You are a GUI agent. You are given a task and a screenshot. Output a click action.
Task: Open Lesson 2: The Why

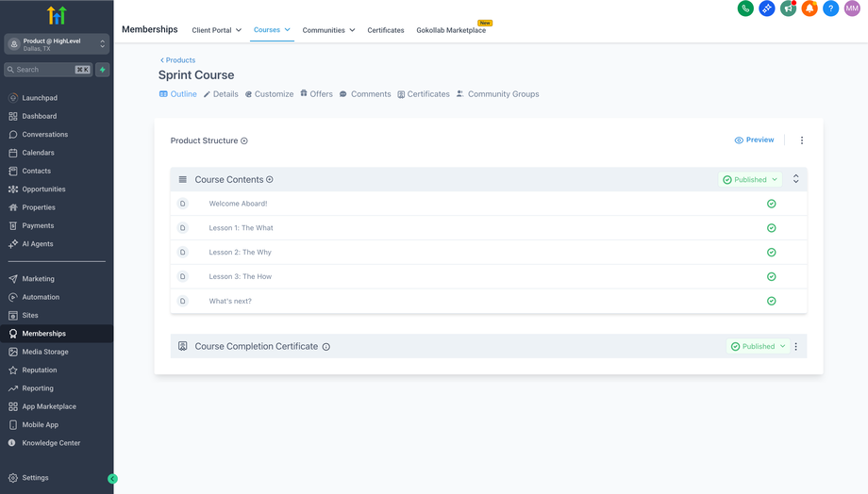[x=241, y=253]
